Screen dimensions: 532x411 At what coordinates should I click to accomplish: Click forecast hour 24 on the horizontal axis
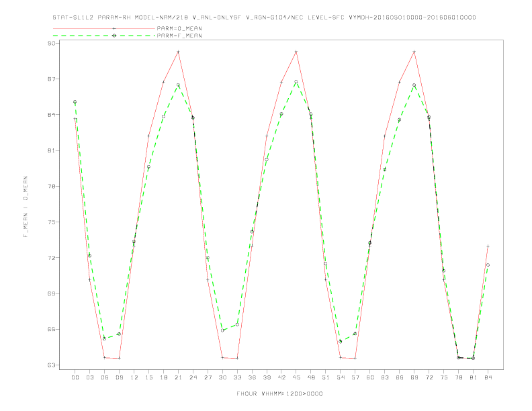[x=193, y=377]
